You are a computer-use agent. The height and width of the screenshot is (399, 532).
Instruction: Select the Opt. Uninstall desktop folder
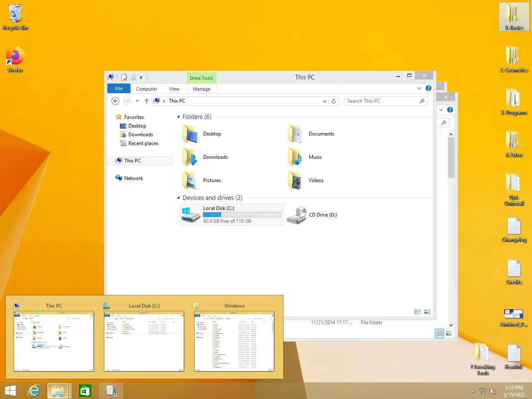click(514, 189)
